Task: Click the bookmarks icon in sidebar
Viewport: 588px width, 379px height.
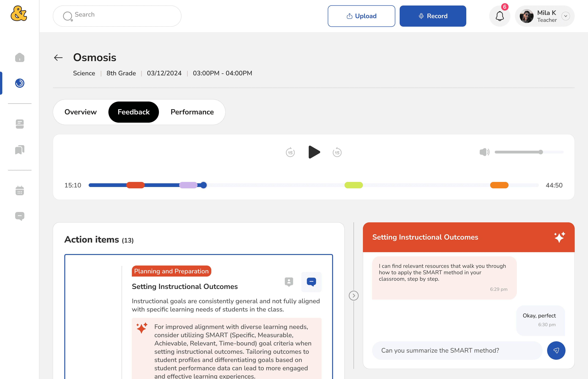Action: tap(20, 150)
